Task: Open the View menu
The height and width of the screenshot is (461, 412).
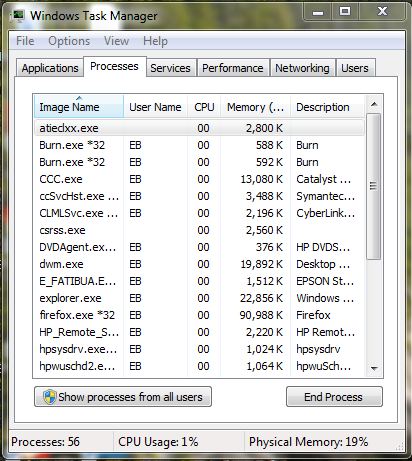Action: click(x=116, y=41)
